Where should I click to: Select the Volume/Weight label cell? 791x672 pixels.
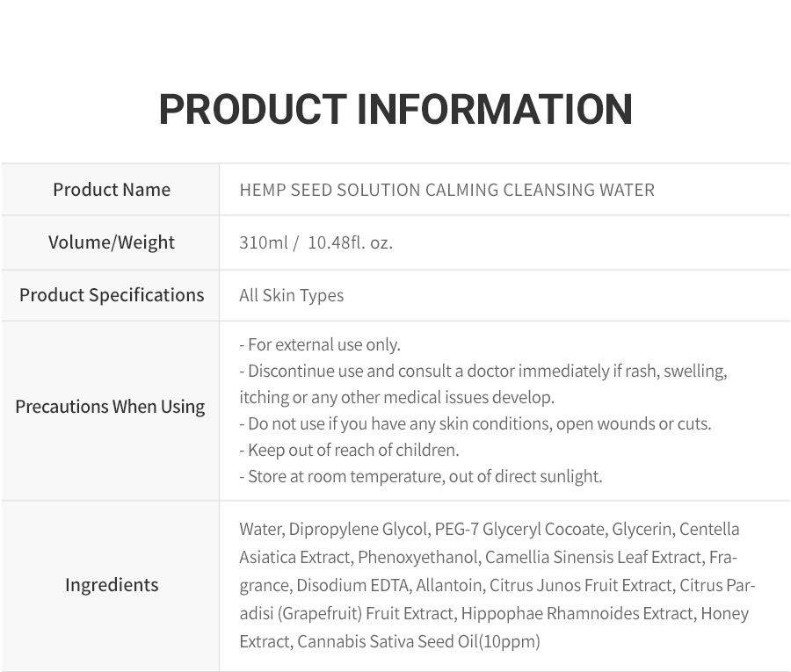click(111, 242)
